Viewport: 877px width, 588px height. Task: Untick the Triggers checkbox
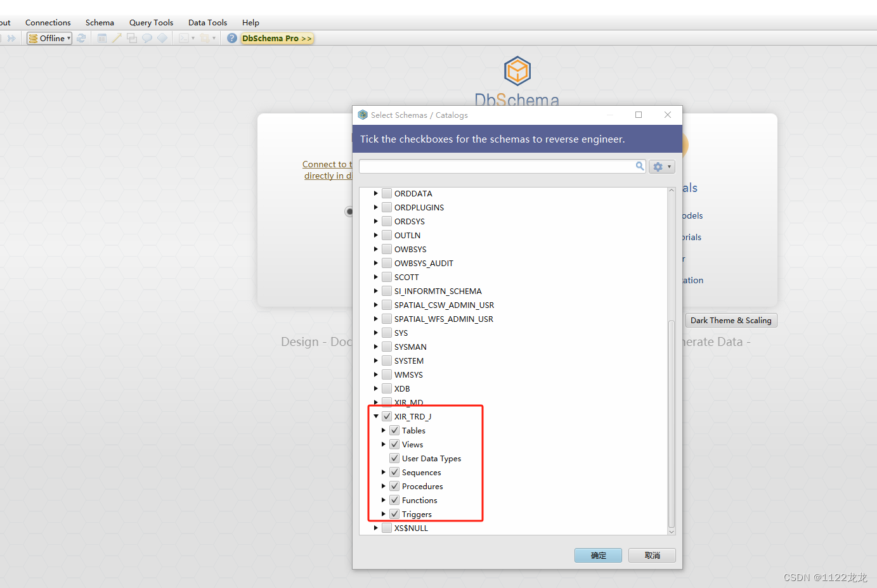394,514
